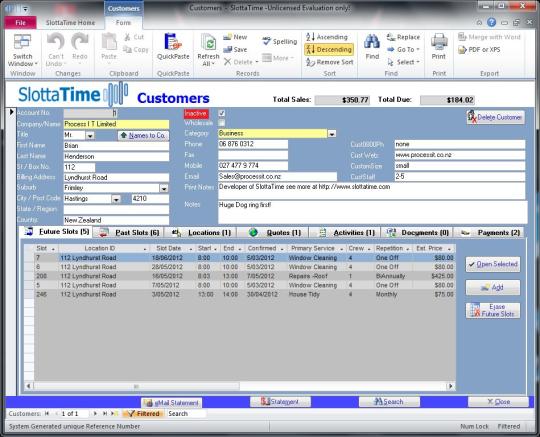The width and height of the screenshot is (540, 437).
Task: Open Slot Date column filter arrow
Action: coord(190,249)
